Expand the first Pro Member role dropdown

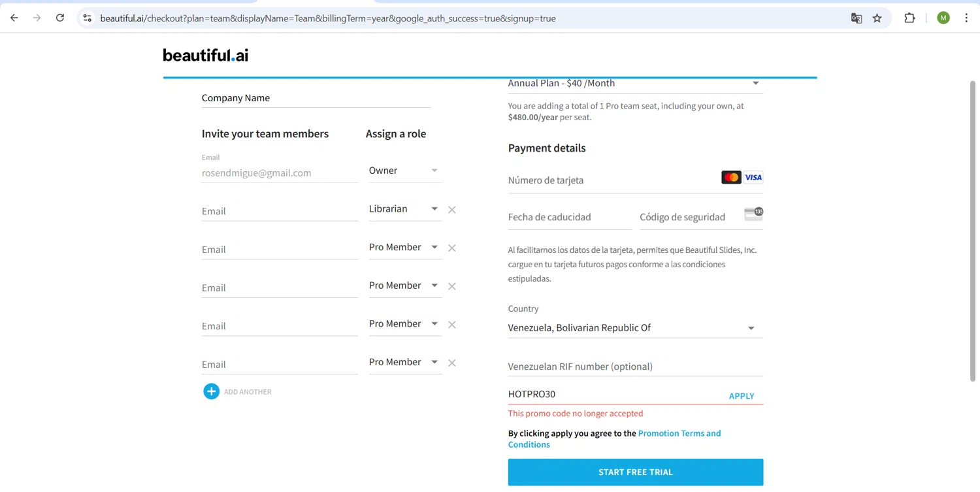click(405, 247)
